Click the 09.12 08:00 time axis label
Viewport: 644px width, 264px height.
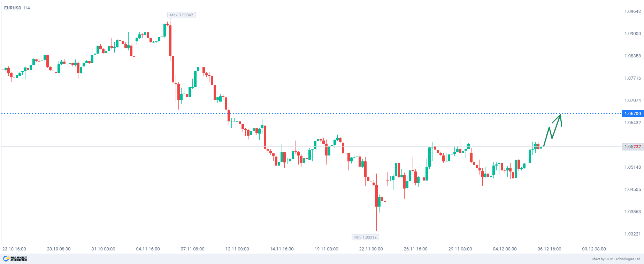tap(594, 249)
